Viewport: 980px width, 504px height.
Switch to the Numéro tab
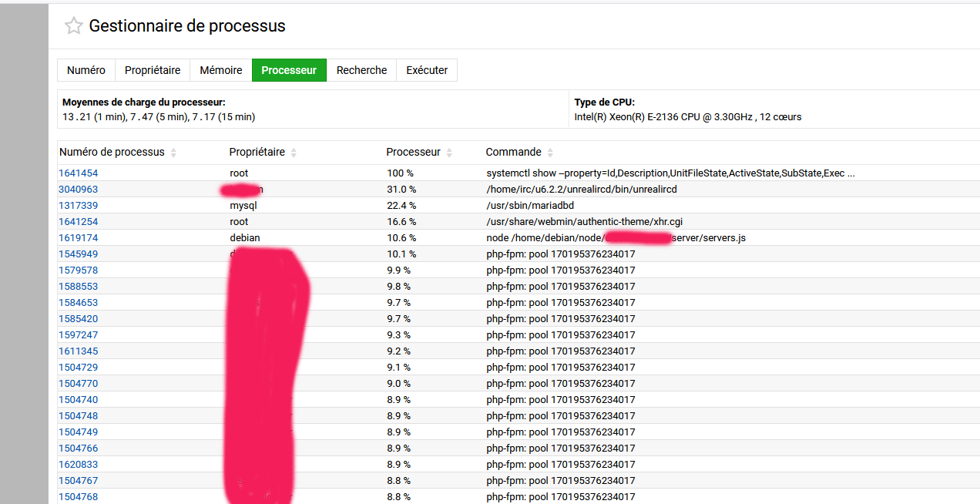tap(86, 70)
